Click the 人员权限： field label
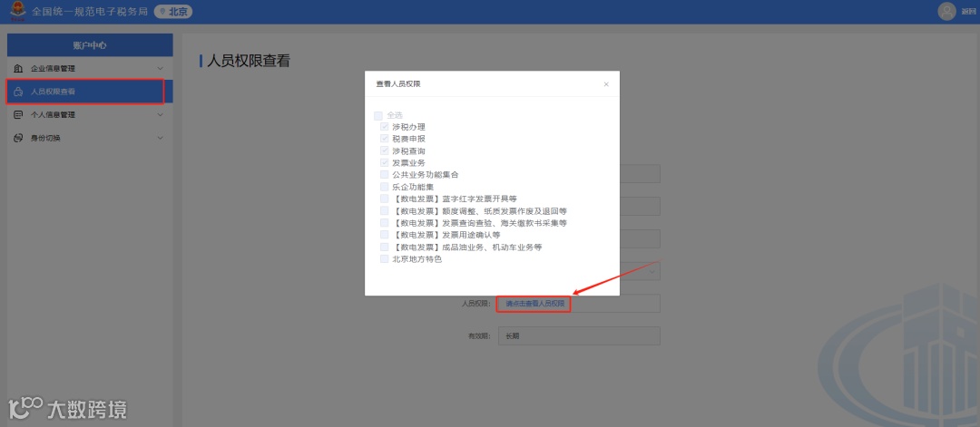The width and height of the screenshot is (980, 427). coord(475,304)
